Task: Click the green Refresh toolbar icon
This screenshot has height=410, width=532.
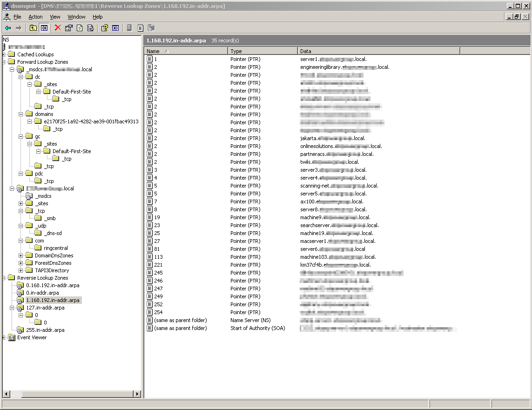Action: (80, 28)
